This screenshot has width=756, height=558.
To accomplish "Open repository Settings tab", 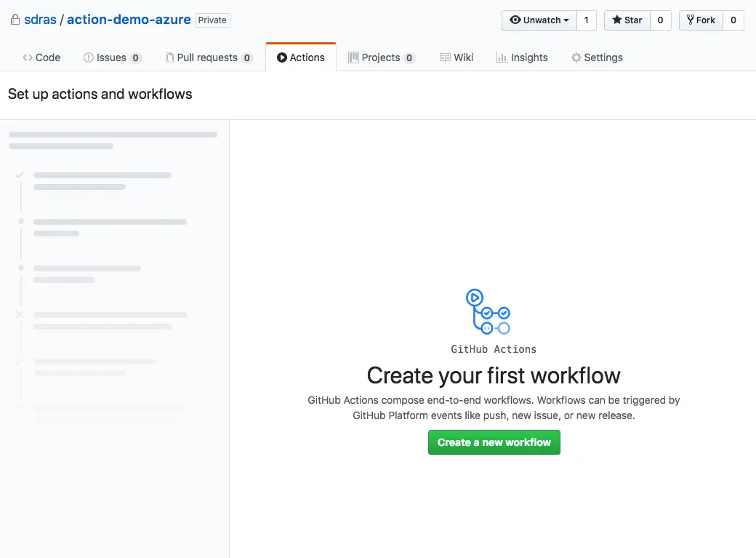I will pyautogui.click(x=597, y=57).
